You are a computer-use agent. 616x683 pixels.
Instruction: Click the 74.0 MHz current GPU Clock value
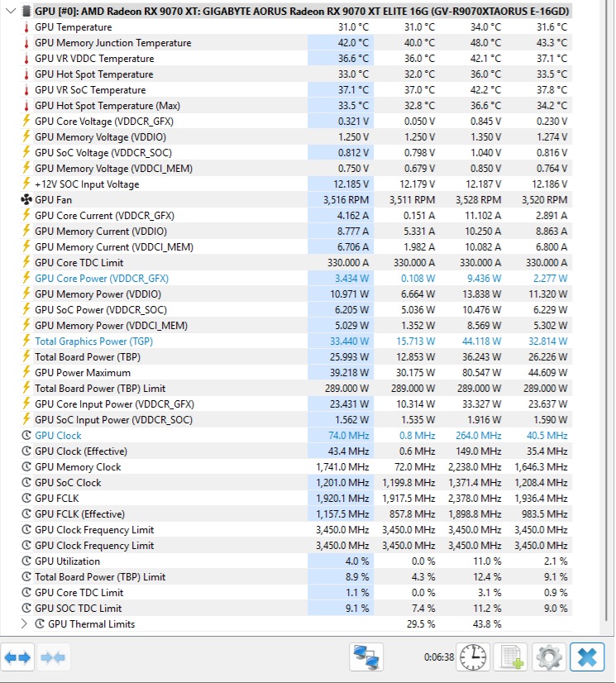348,435
